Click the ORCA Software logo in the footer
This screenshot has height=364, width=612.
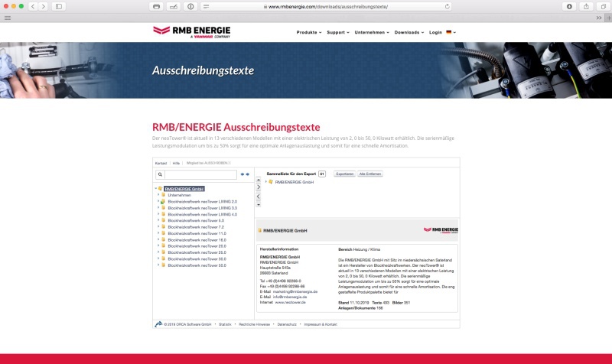[158, 324]
